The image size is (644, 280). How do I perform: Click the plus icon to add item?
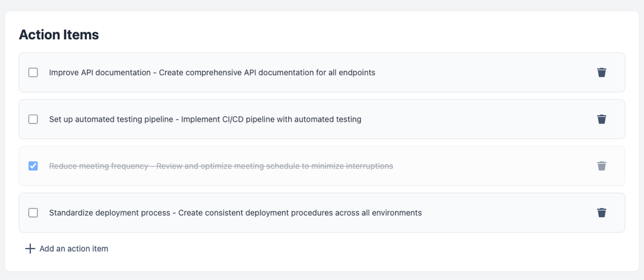point(30,248)
